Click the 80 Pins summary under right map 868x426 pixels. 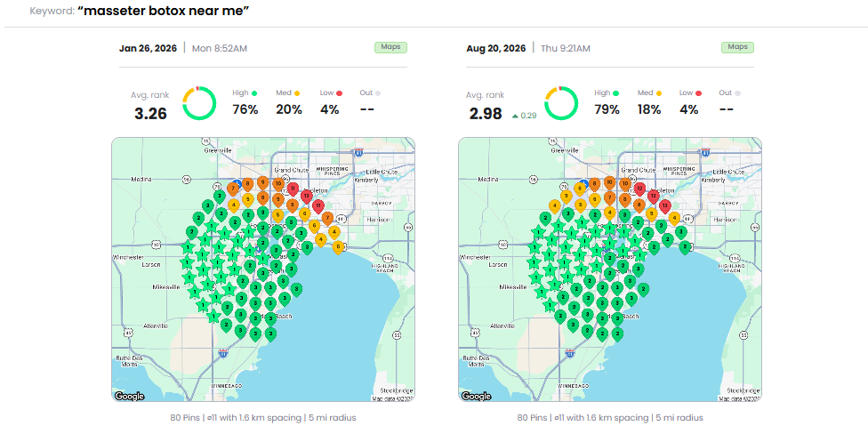coord(610,418)
